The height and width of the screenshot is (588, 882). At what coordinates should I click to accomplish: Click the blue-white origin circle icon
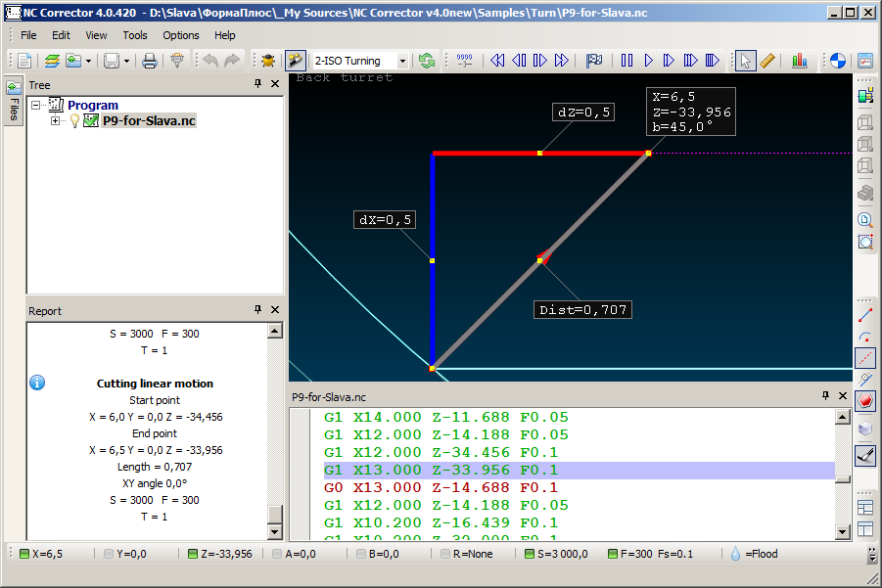pos(838,60)
